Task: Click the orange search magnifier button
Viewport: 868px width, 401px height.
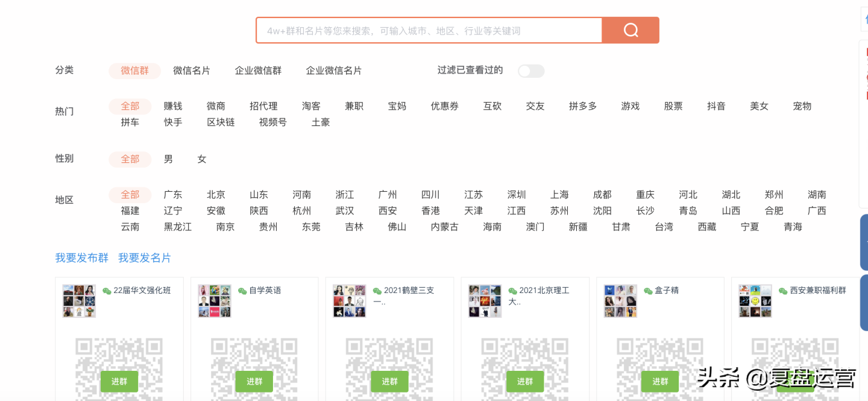Action: [x=631, y=30]
